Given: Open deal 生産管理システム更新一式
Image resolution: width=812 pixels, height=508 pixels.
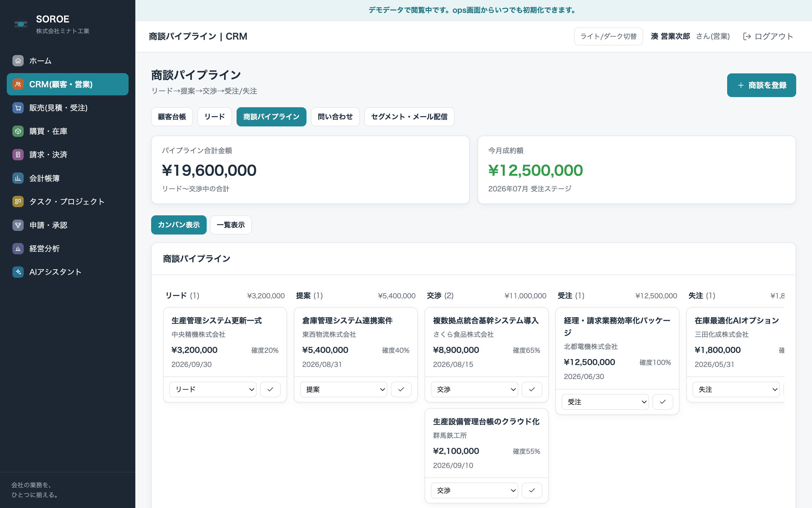Looking at the screenshot, I should (217, 321).
